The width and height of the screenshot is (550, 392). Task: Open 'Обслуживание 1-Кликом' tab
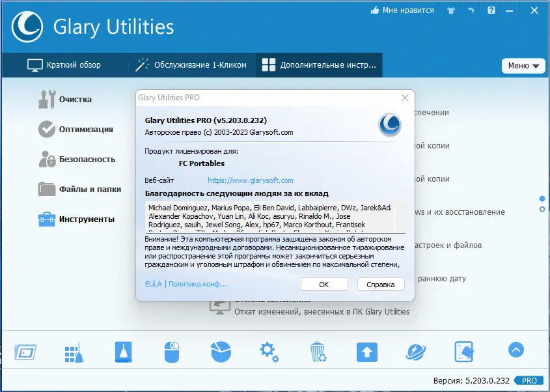194,64
